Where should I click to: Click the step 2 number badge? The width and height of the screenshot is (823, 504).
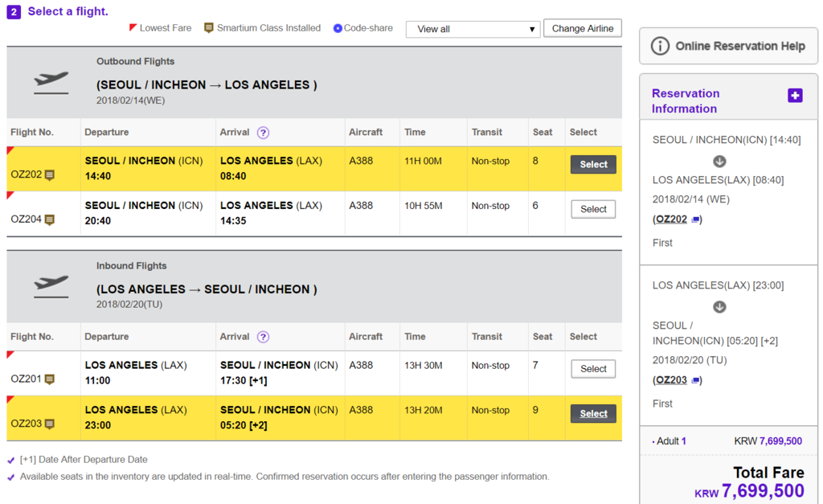point(14,12)
